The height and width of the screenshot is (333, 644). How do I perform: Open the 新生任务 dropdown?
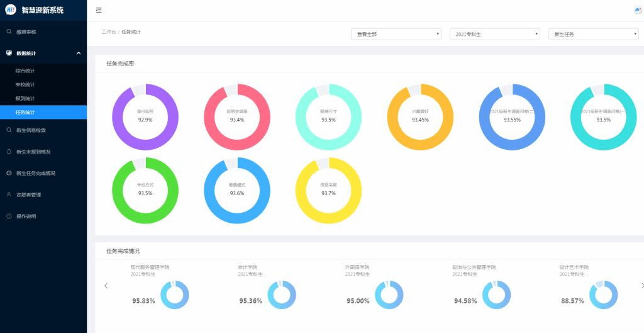pyautogui.click(x=594, y=35)
